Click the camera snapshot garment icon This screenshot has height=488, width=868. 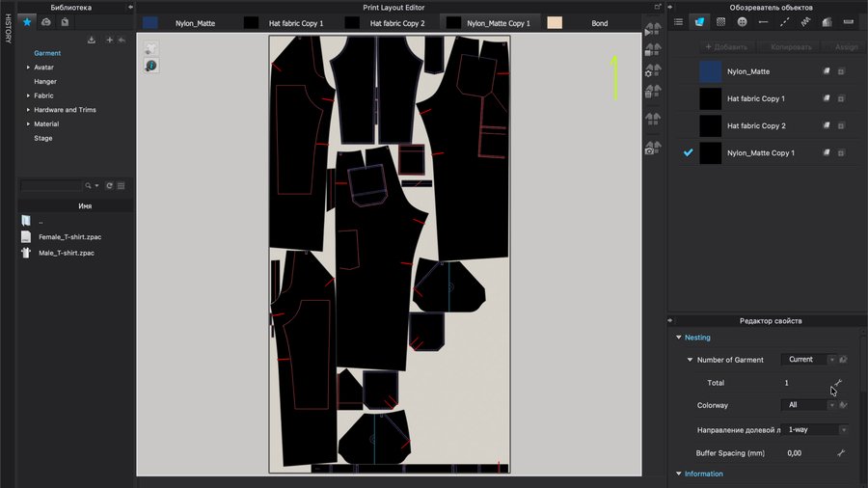tap(652, 148)
